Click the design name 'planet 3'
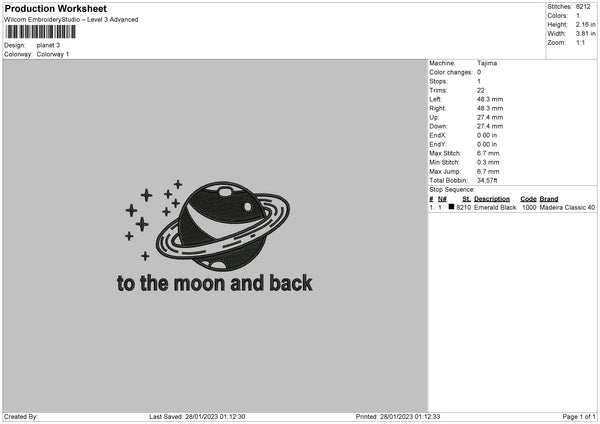Image resolution: width=600 pixels, height=424 pixels. coord(48,45)
